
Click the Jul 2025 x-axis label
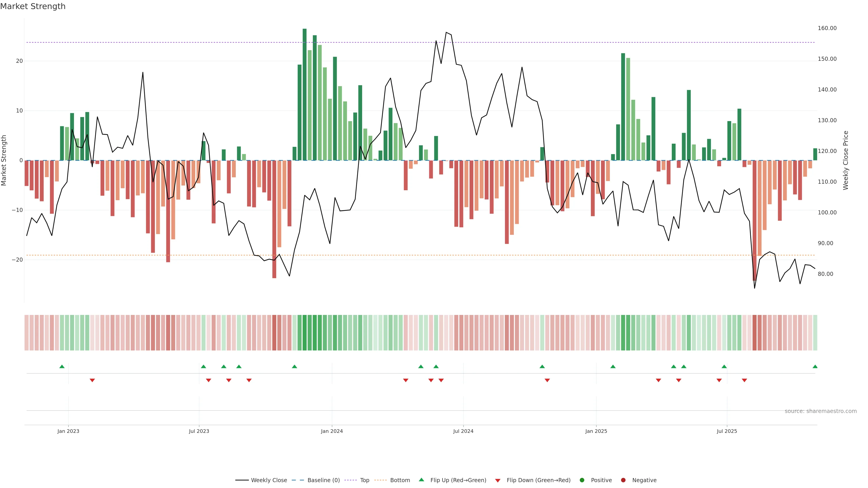click(x=727, y=431)
